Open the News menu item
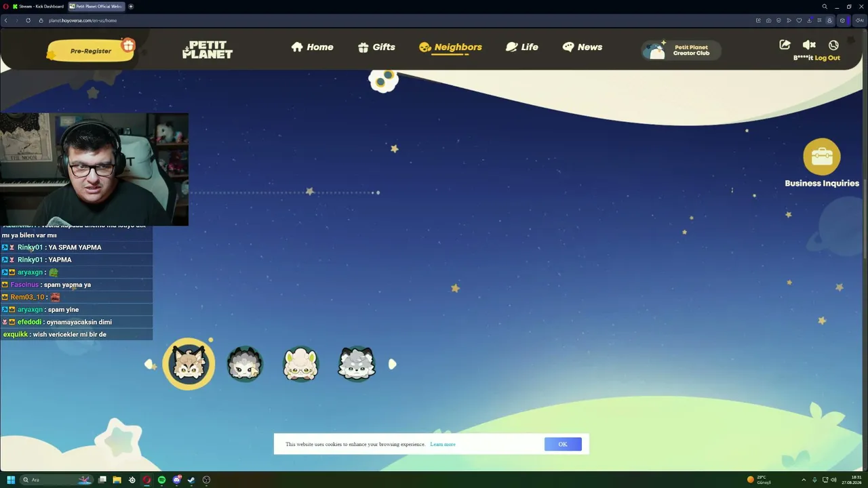Image resolution: width=868 pixels, height=488 pixels. (583, 47)
